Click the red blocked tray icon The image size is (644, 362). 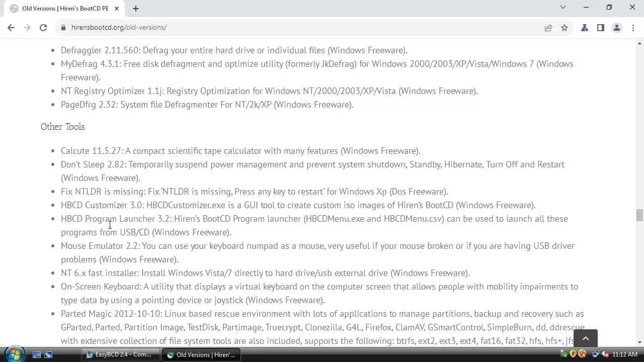[x=582, y=354]
